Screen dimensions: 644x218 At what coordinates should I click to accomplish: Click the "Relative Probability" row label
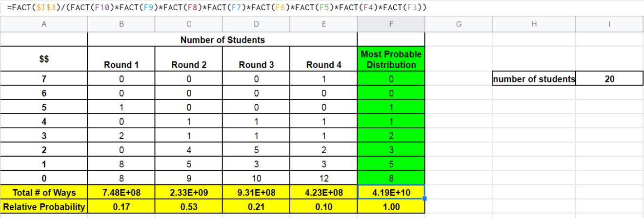[x=44, y=207]
